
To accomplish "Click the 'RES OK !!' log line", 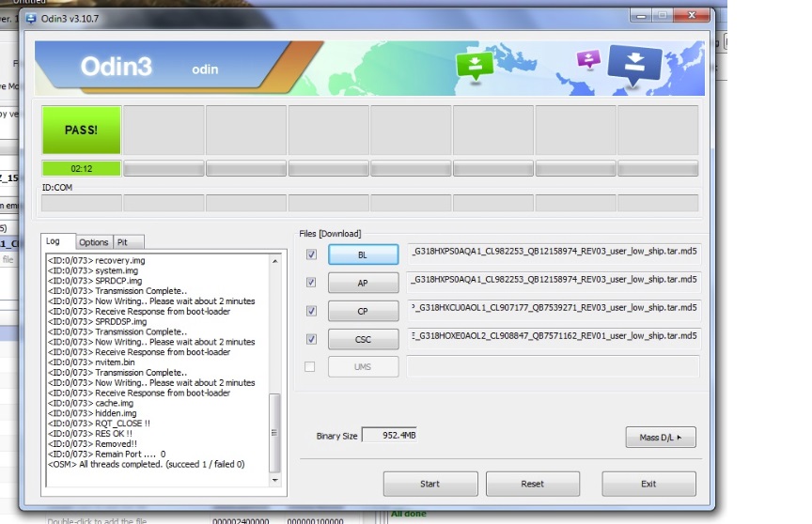I will (x=89, y=434).
